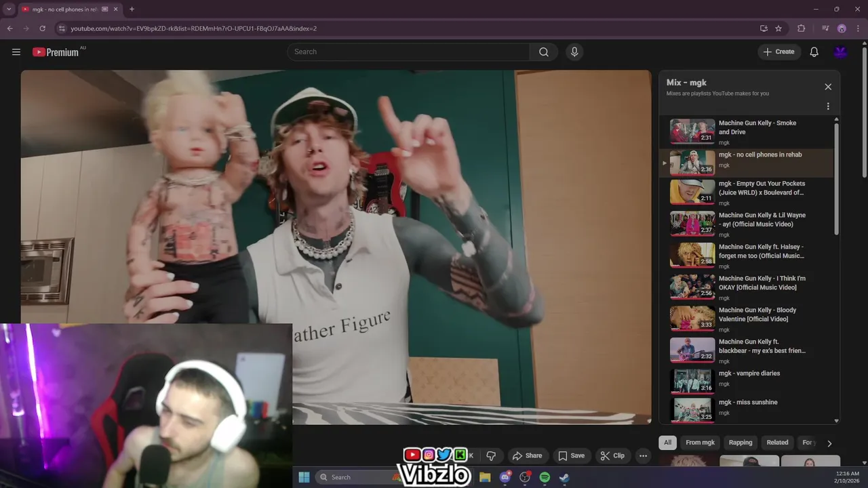This screenshot has width=868, height=488.
Task: Close the Mix - mgk playlist panel
Action: (828, 87)
